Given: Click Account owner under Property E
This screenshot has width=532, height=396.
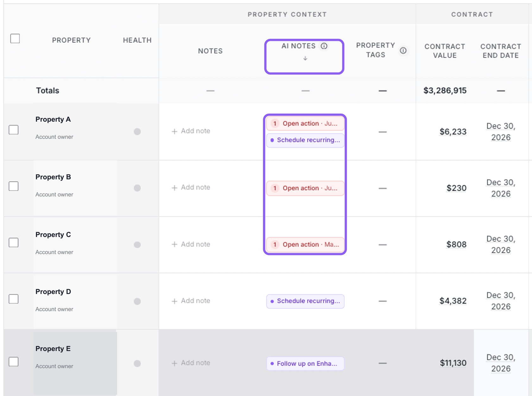Looking at the screenshot, I should coord(54,366).
